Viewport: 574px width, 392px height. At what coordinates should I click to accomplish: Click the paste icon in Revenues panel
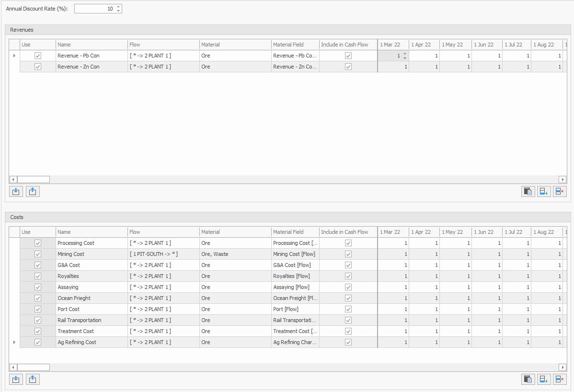pyautogui.click(x=528, y=192)
